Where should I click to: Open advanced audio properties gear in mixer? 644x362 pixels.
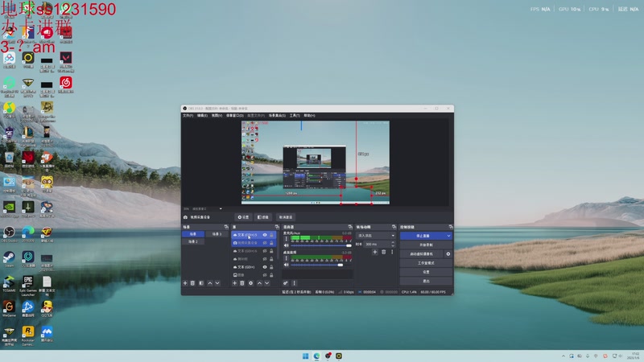[286, 283]
